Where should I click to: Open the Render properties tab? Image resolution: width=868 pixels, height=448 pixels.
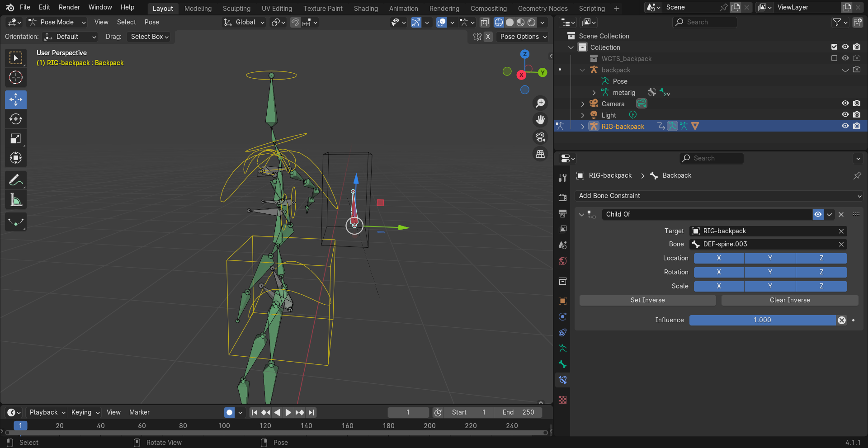(x=562, y=198)
